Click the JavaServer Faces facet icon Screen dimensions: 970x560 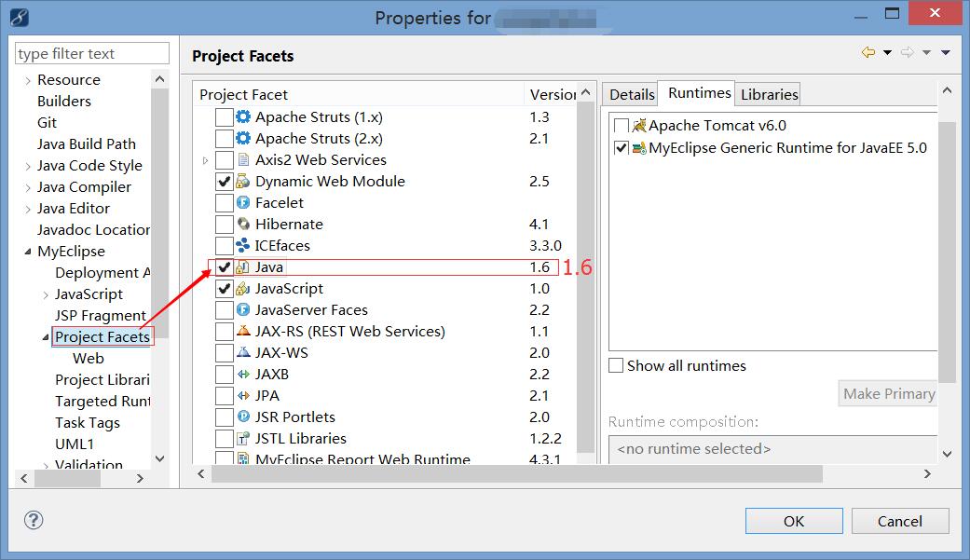243,310
